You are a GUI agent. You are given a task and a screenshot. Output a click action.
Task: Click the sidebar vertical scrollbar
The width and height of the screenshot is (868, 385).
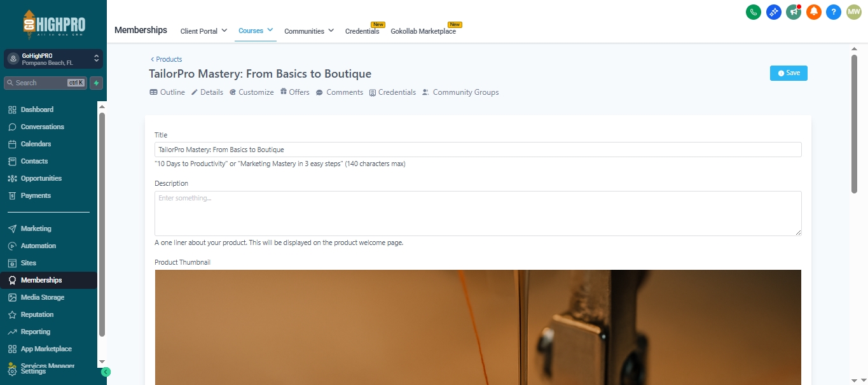102,224
